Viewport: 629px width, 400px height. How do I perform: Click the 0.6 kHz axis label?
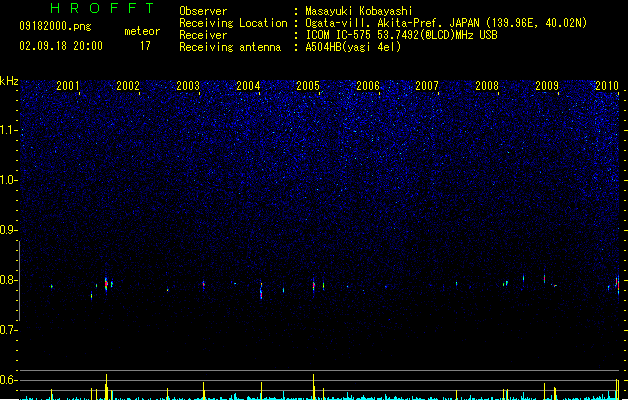click(x=8, y=380)
